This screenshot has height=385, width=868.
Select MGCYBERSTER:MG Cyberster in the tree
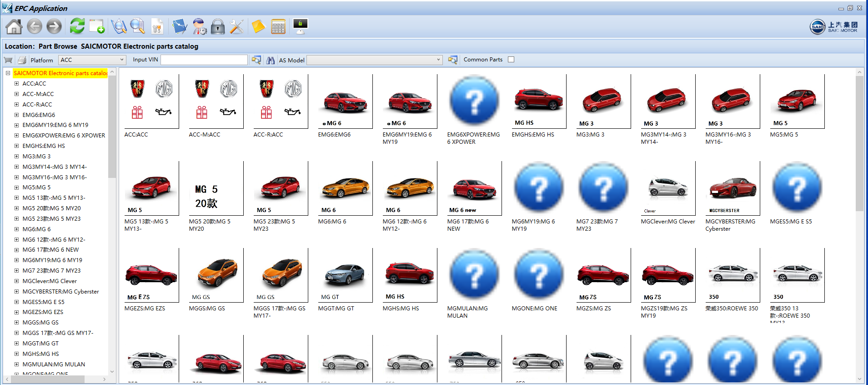[x=60, y=292]
